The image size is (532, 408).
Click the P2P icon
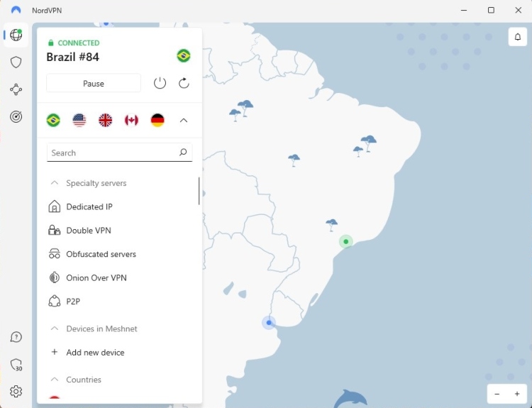[55, 302]
